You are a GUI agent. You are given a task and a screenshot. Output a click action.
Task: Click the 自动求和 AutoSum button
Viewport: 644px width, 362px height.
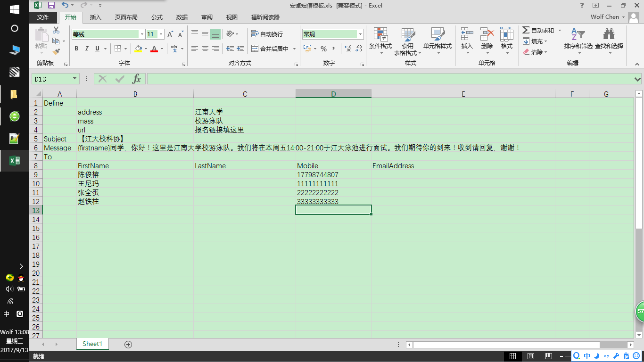538,30
